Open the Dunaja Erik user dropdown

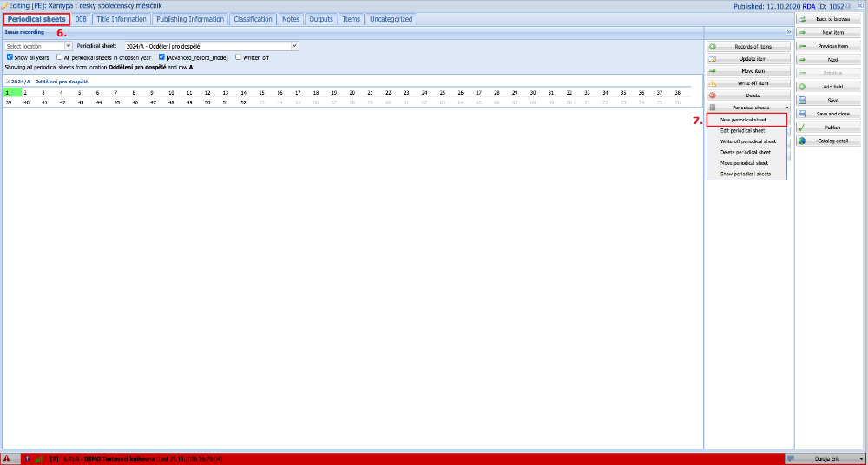[x=826, y=459]
